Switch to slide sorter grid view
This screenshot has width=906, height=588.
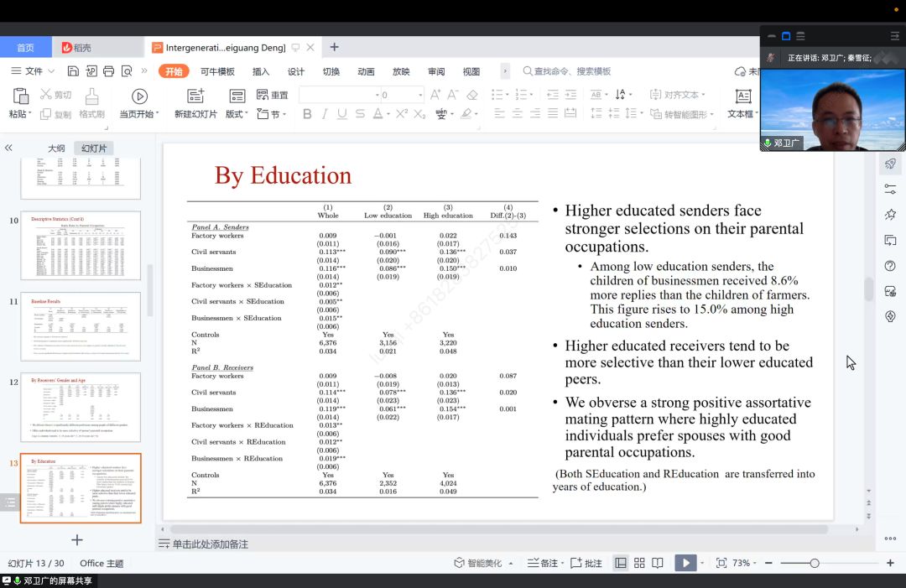(639, 563)
